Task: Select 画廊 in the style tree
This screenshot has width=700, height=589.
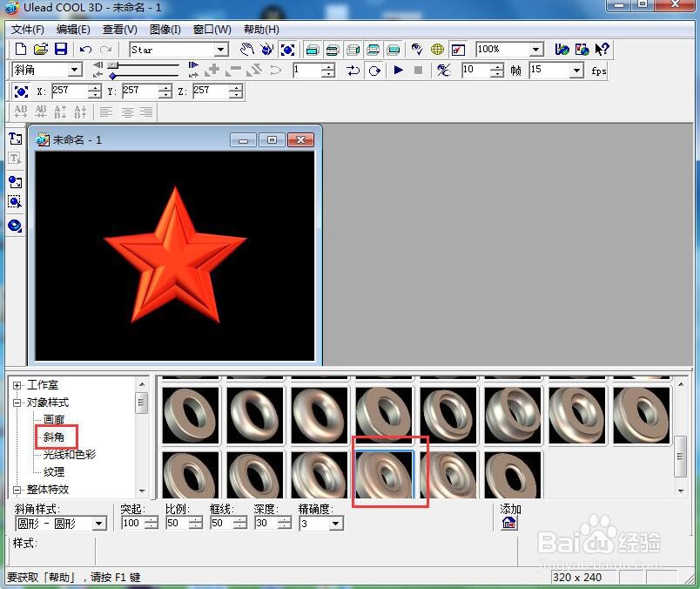Action: coord(54,420)
